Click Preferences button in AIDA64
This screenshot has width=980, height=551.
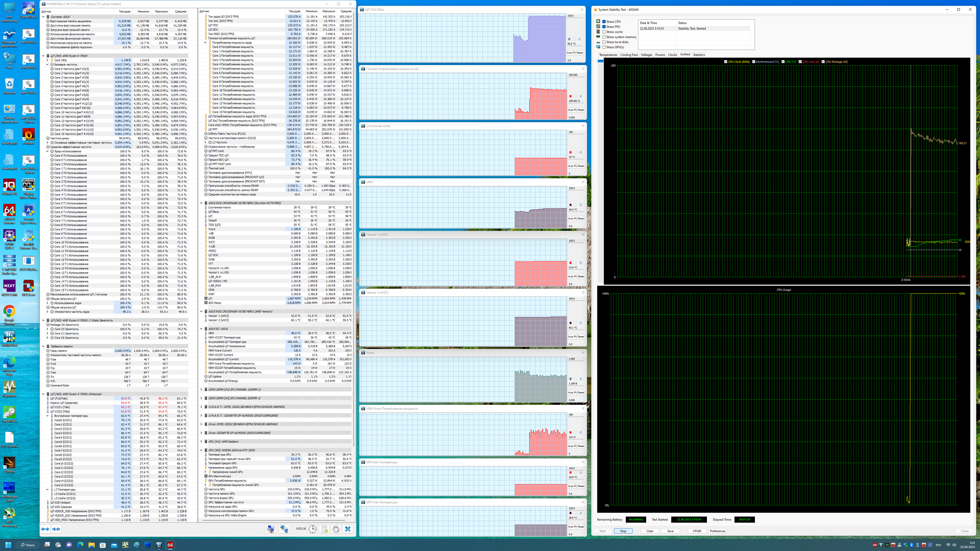coord(717,531)
